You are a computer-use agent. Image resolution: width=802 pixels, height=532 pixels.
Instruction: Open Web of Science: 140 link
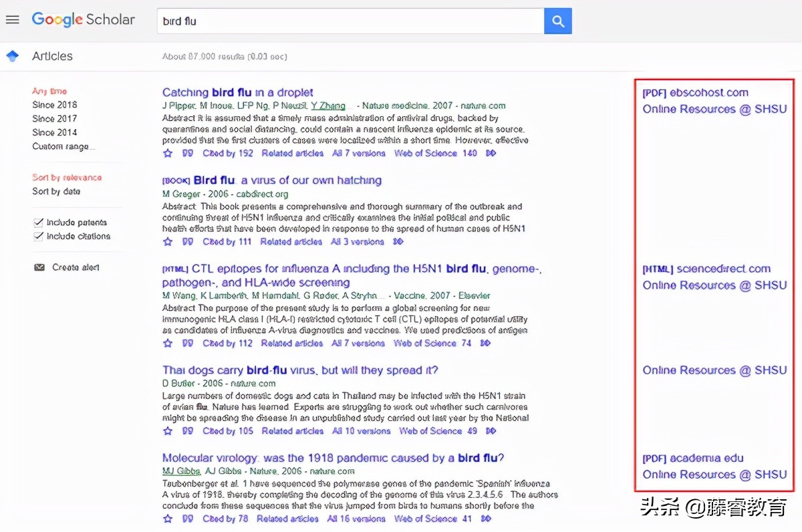point(436,153)
